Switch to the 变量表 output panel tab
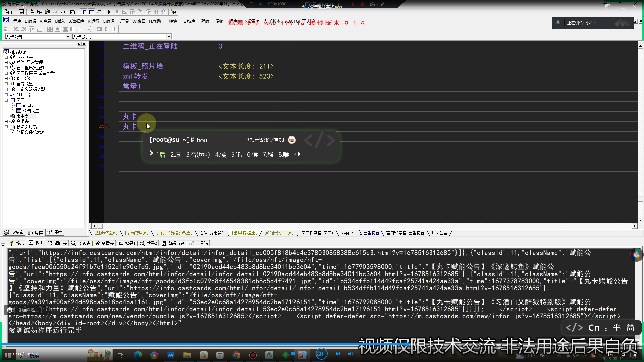This screenshot has height=362, width=644. [104, 243]
